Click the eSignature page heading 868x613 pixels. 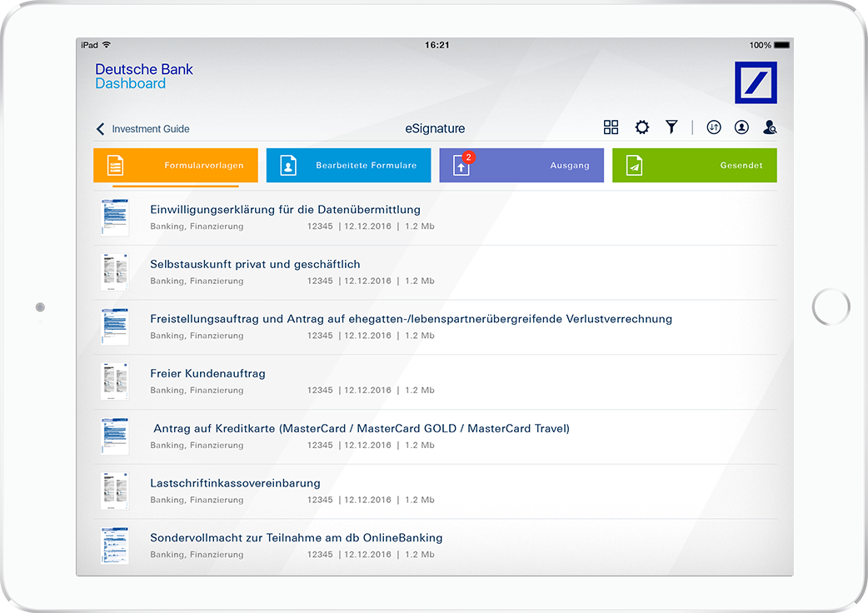tap(435, 129)
